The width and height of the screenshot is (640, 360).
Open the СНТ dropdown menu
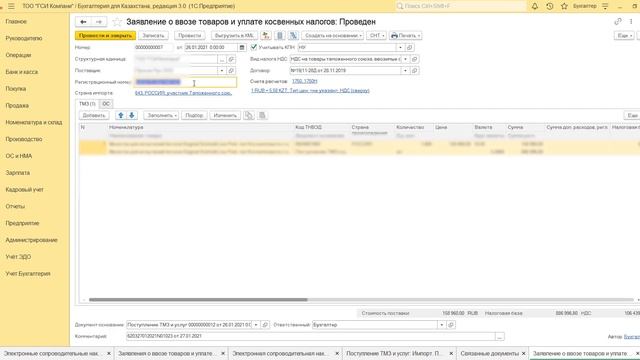pyautogui.click(x=376, y=36)
